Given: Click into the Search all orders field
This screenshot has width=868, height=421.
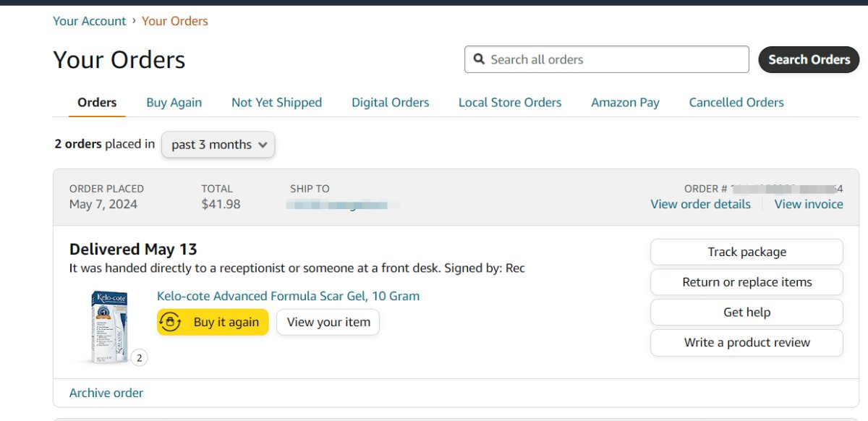Looking at the screenshot, I should pyautogui.click(x=615, y=59).
